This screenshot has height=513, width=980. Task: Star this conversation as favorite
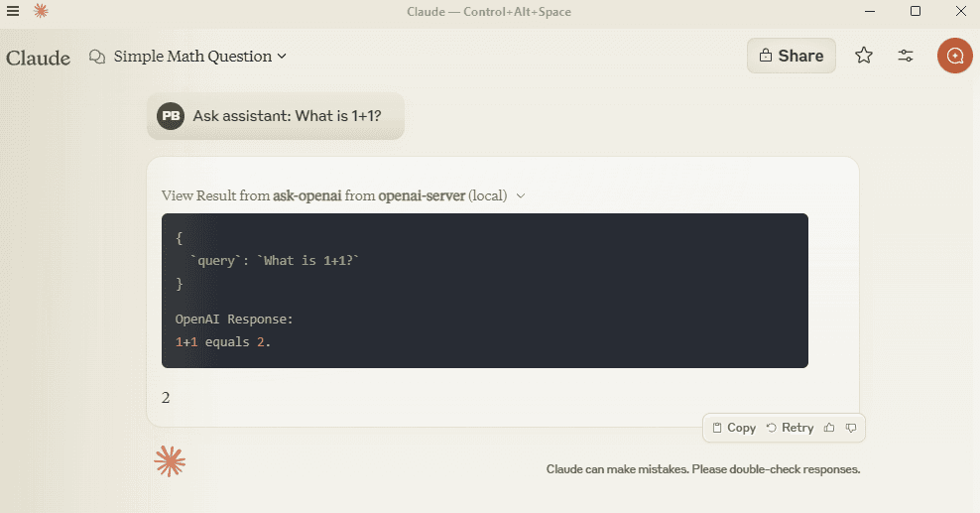864,56
